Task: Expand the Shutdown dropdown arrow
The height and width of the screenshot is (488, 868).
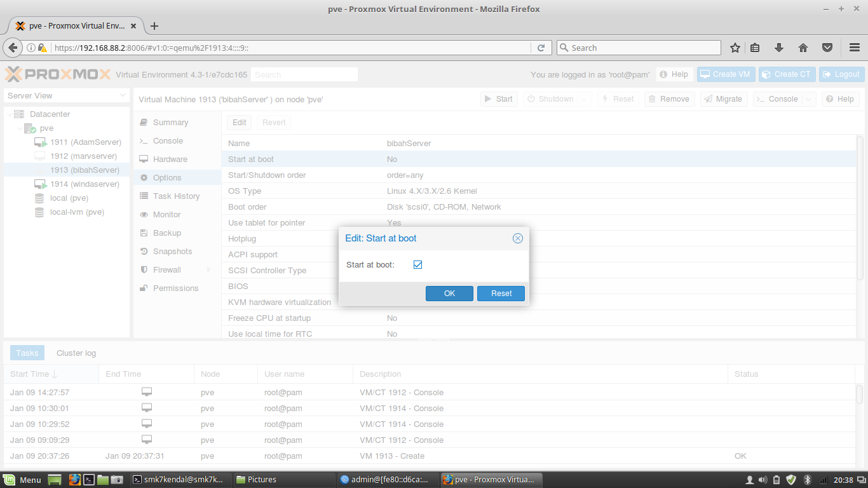Action: pos(585,99)
